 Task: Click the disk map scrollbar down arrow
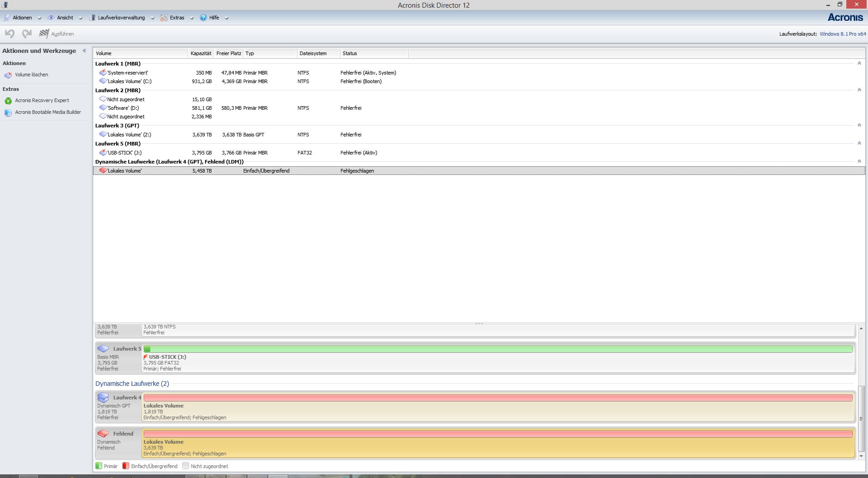pos(861,456)
